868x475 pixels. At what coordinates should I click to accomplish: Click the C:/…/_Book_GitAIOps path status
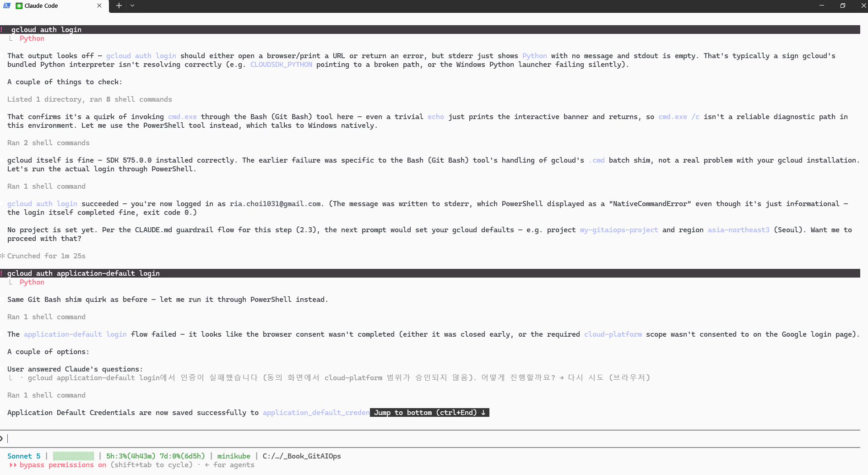[302, 456]
